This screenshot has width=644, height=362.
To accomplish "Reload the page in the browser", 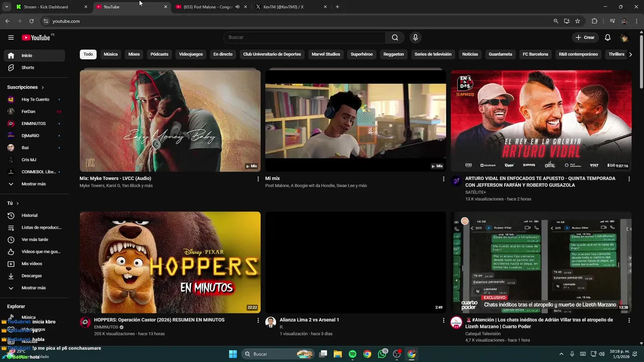I will [x=31, y=21].
